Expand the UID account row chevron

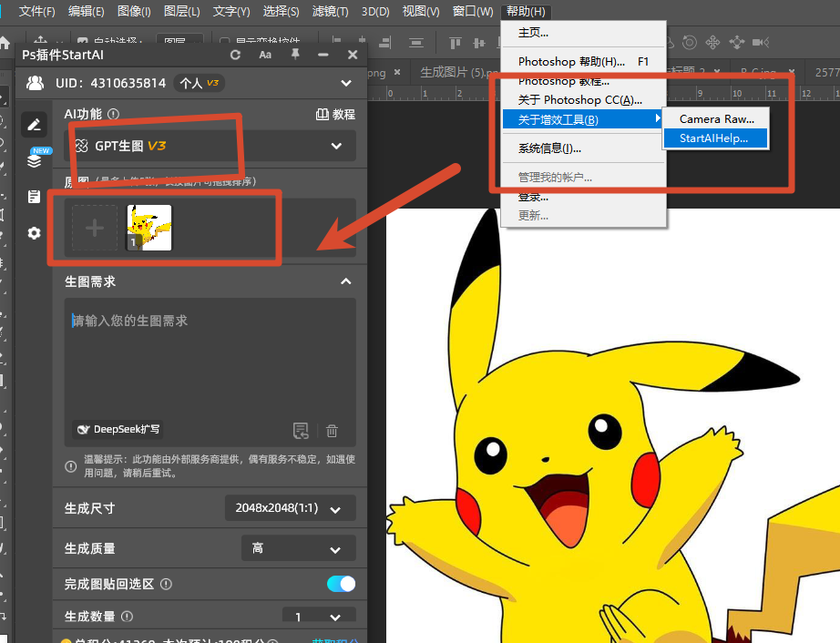[x=346, y=83]
